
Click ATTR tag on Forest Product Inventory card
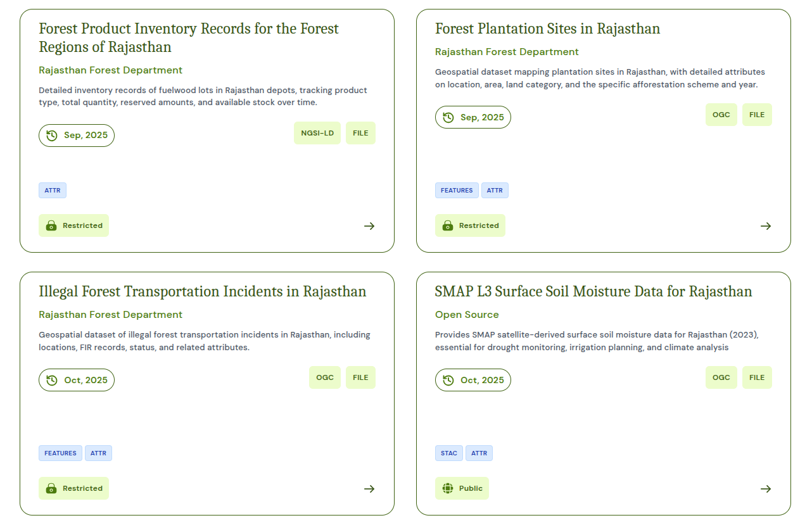[x=53, y=191]
